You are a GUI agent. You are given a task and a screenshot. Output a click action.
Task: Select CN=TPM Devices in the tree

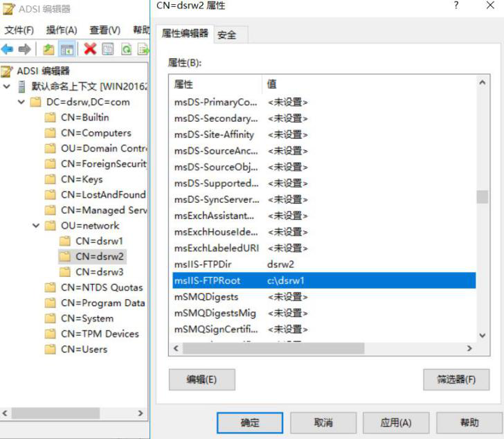coord(100,334)
